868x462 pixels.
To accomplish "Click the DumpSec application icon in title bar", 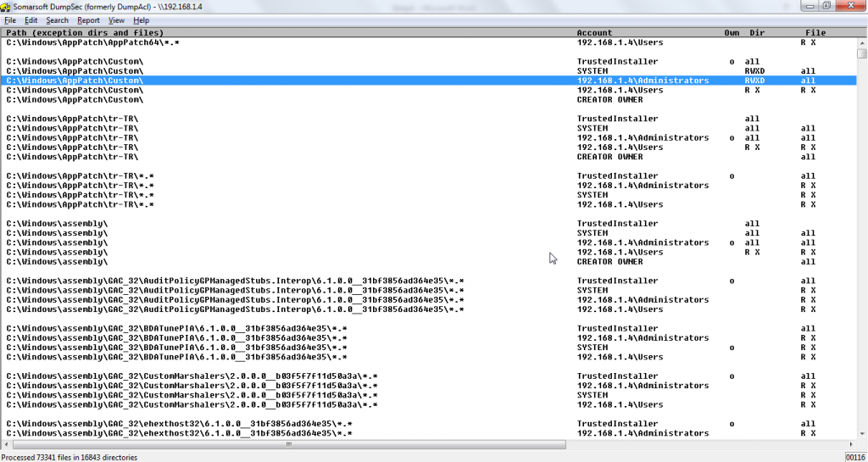I will click(6, 7).
